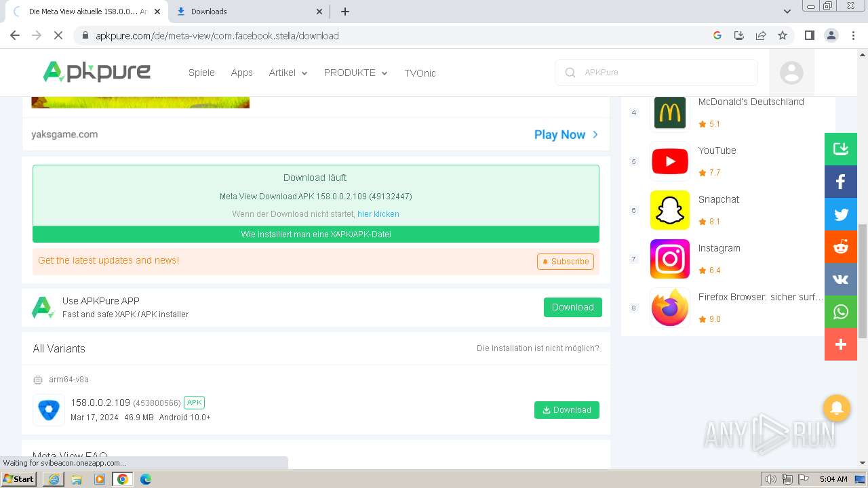The width and height of the screenshot is (868, 488).
Task: Open the Spiele menu item
Action: coord(201,73)
